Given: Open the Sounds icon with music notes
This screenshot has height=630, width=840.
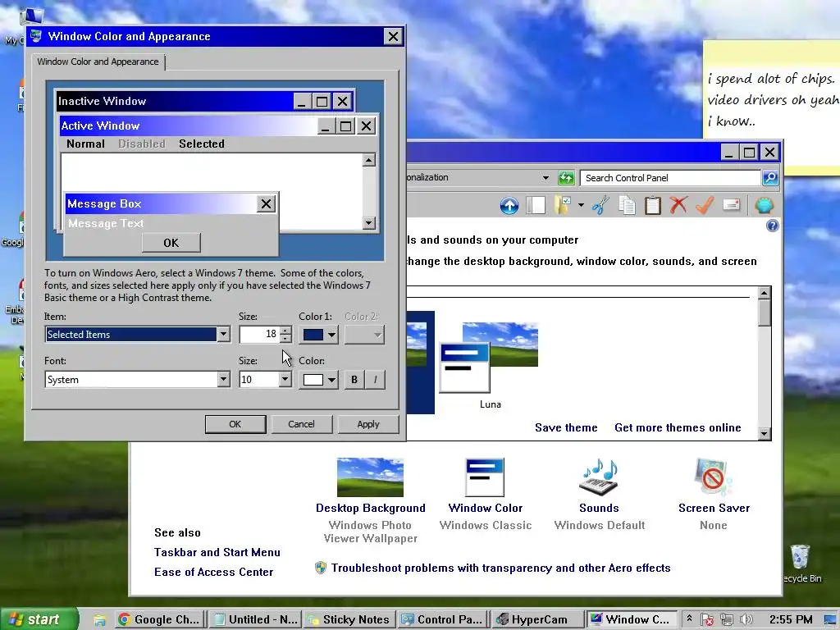Looking at the screenshot, I should (599, 477).
